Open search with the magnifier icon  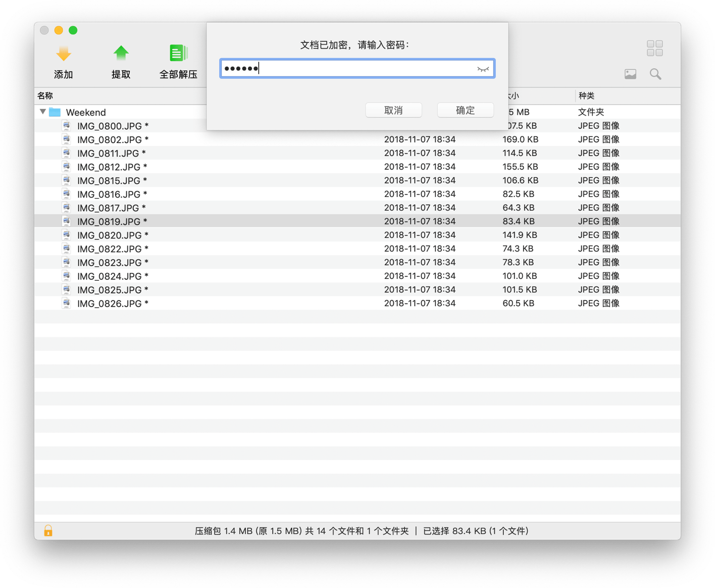[655, 74]
